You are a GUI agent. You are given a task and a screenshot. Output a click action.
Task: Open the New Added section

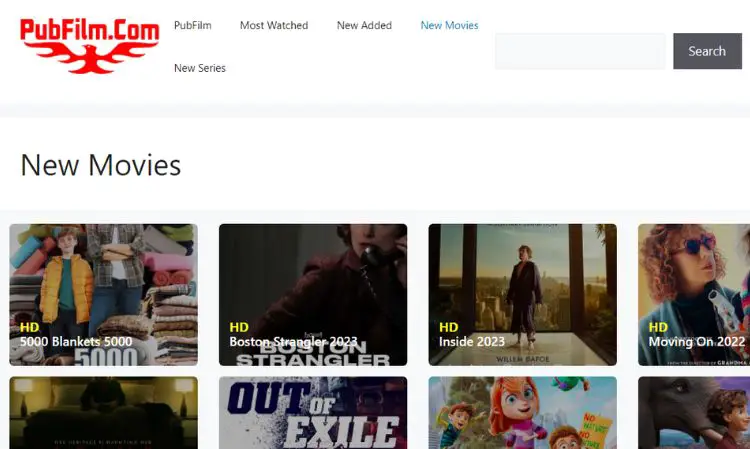point(364,25)
